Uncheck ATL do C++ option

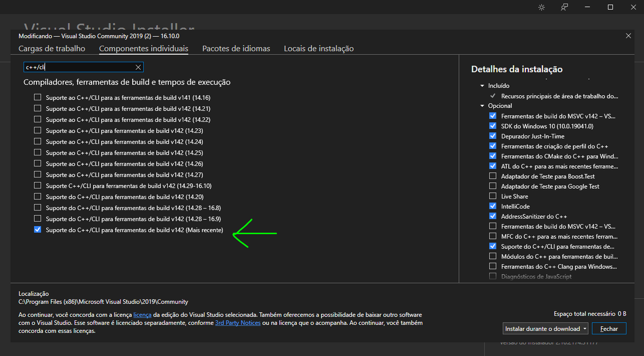tap(493, 166)
